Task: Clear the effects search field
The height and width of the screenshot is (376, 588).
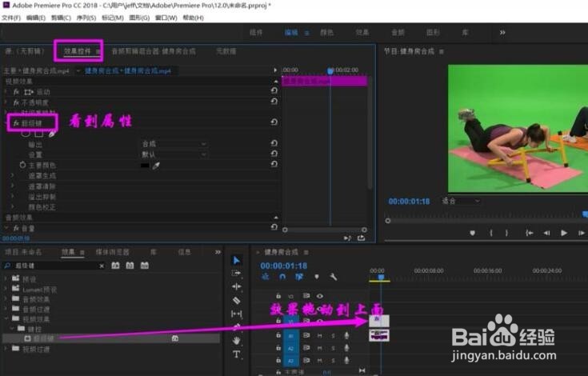Action: [x=102, y=266]
